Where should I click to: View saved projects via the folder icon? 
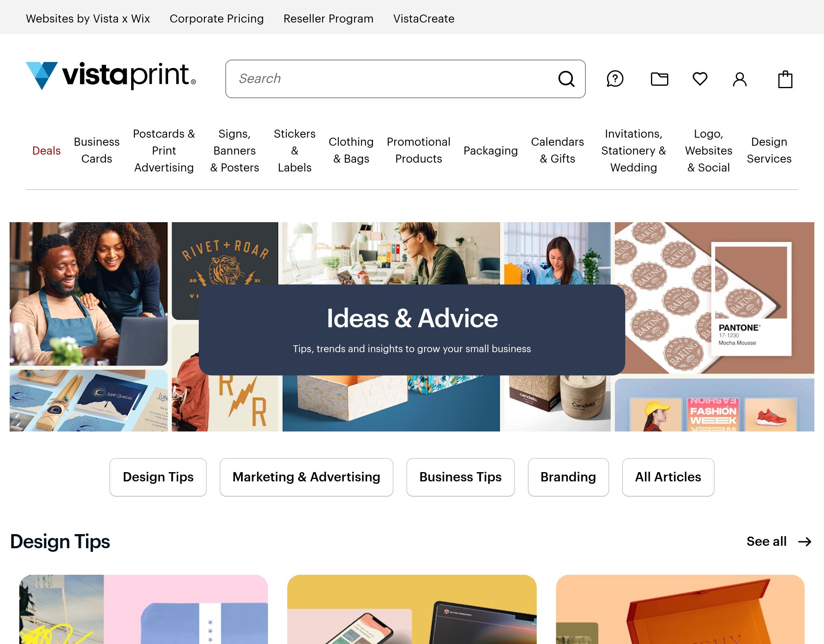click(659, 79)
